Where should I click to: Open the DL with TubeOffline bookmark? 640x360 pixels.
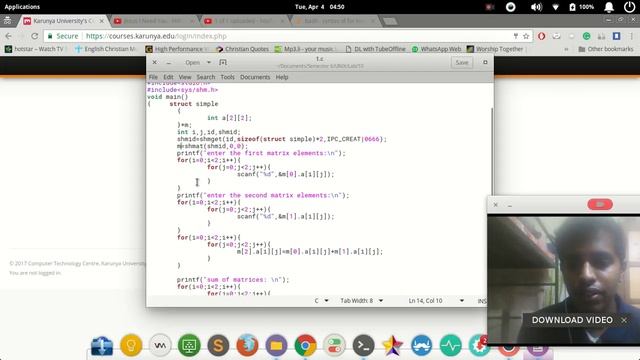(x=376, y=49)
